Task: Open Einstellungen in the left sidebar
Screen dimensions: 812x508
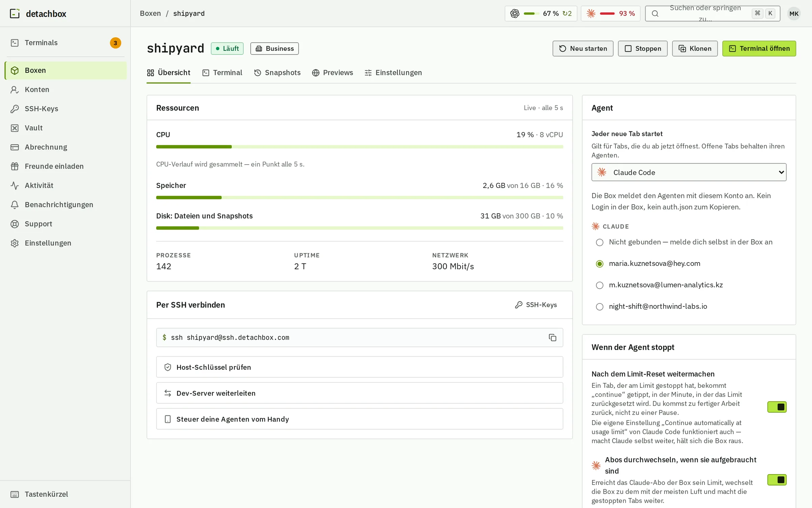Action: 66,243
